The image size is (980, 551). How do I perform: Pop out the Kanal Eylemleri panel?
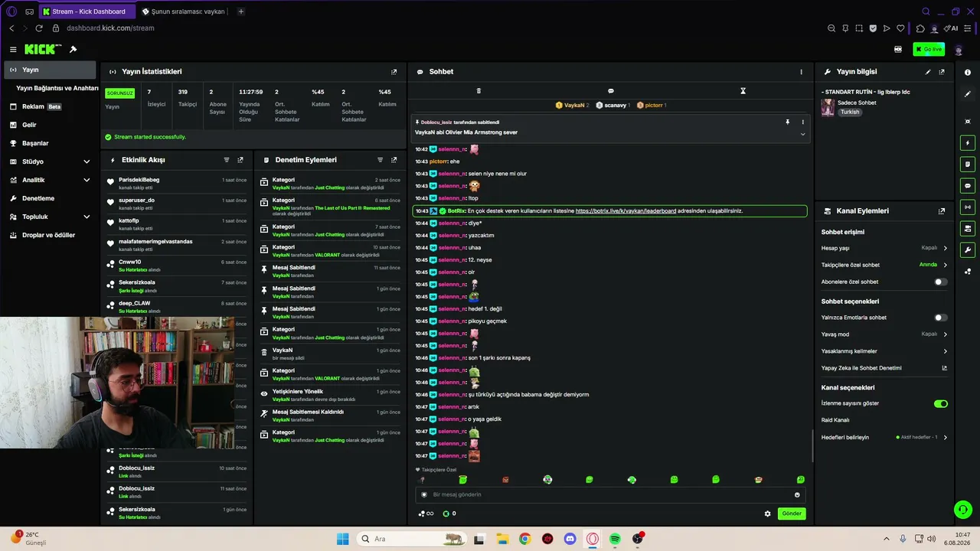coord(942,211)
